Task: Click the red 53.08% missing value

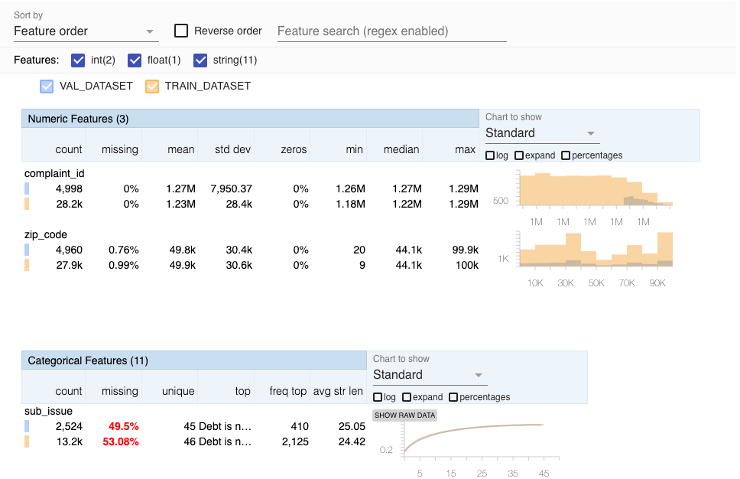Action: click(x=121, y=442)
